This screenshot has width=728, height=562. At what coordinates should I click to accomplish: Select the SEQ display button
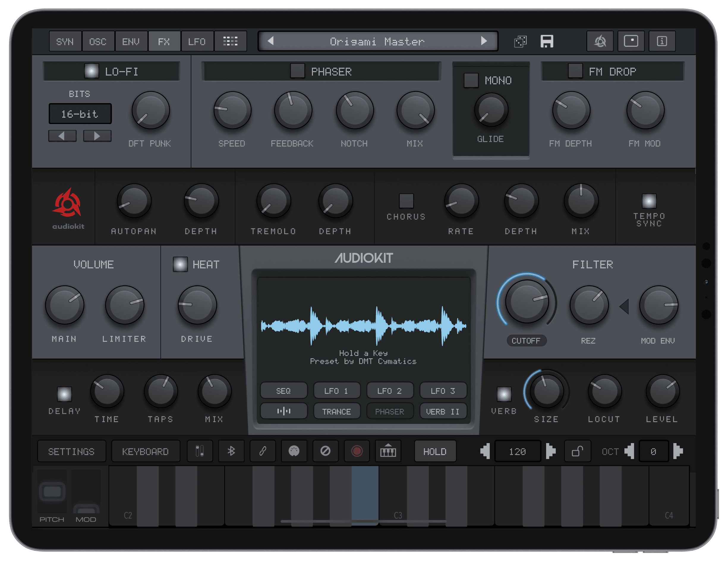(x=284, y=390)
